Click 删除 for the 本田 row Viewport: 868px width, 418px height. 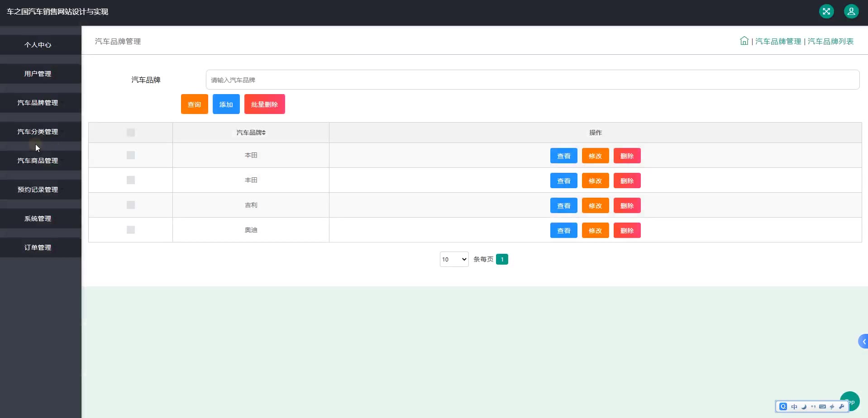pyautogui.click(x=627, y=156)
